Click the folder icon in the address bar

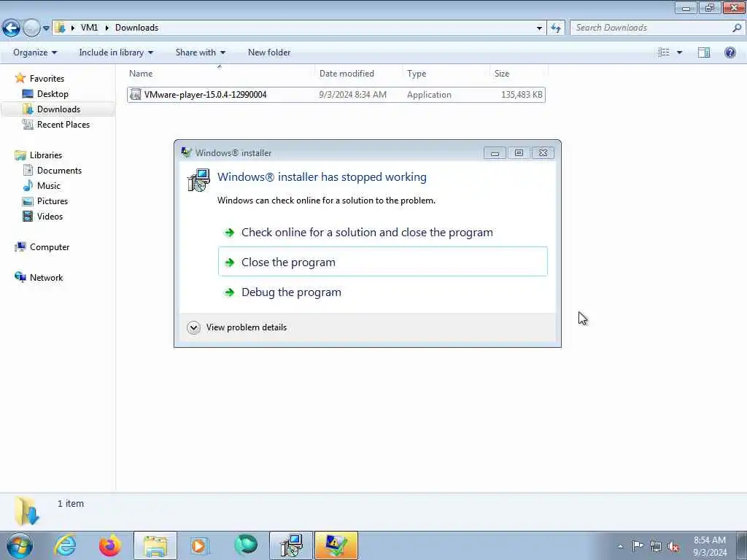[60, 28]
